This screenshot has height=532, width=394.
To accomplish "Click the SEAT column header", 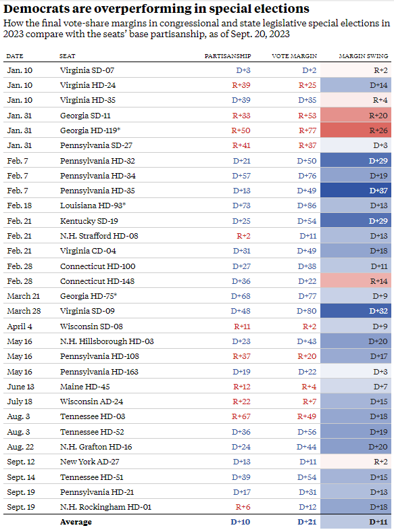I will pos(67,56).
